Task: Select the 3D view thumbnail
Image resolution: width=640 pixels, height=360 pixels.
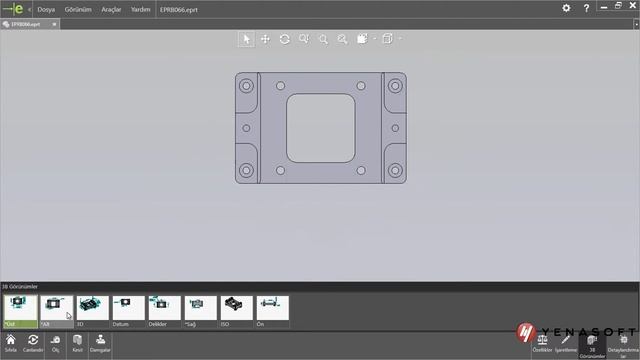Action: coord(93,311)
